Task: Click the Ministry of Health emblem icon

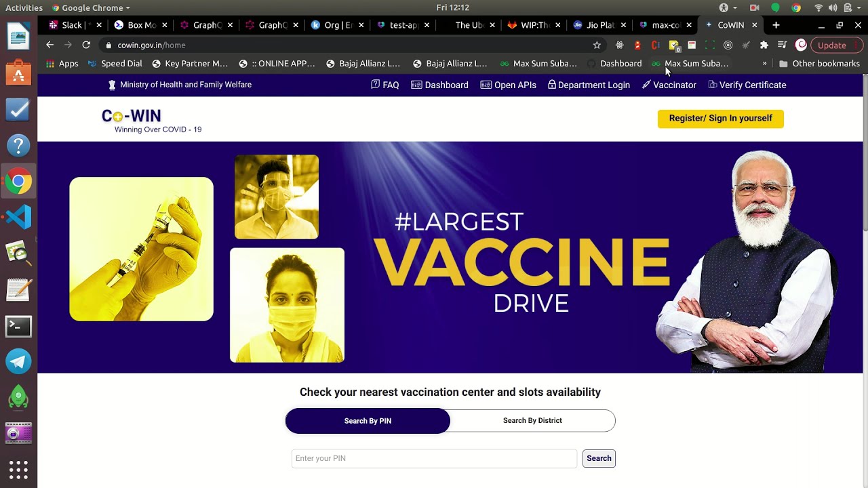Action: pyautogui.click(x=112, y=85)
